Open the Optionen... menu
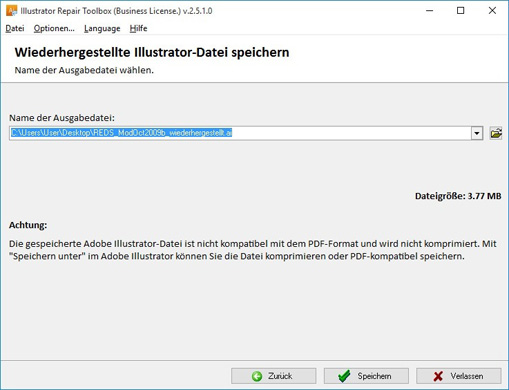 coord(54,29)
